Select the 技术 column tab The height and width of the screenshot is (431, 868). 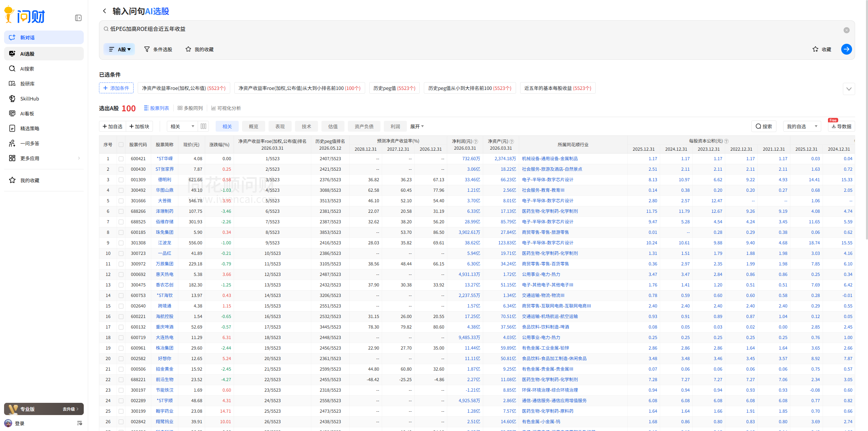307,126
